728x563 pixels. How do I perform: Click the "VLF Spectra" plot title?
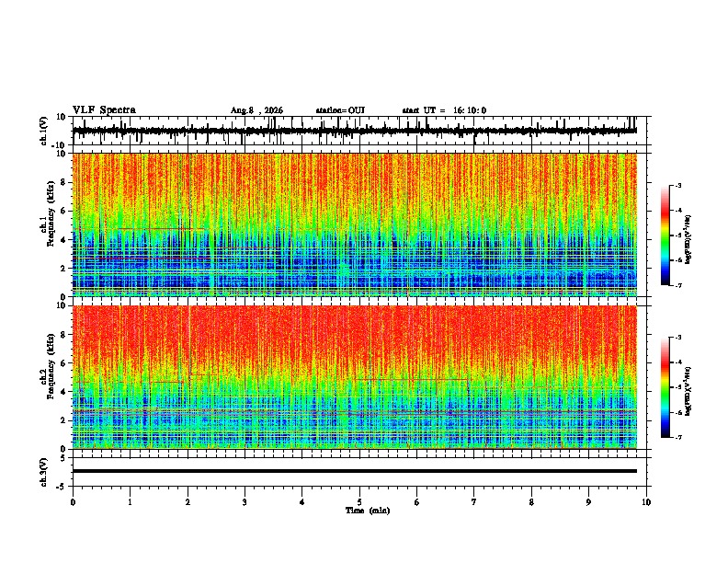pos(104,110)
